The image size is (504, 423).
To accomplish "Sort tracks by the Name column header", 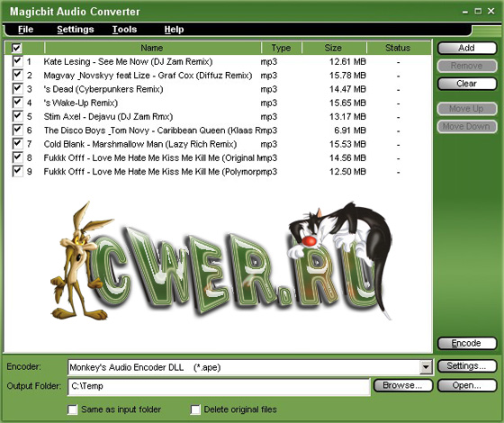I will 152,48.
